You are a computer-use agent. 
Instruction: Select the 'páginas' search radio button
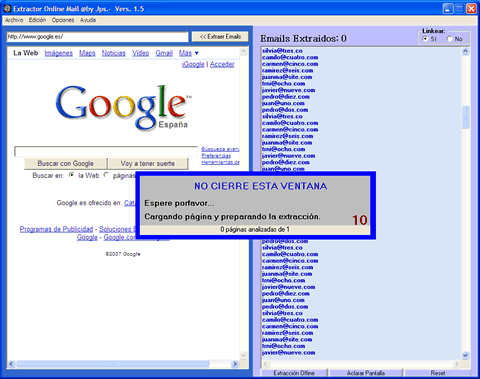pos(106,175)
